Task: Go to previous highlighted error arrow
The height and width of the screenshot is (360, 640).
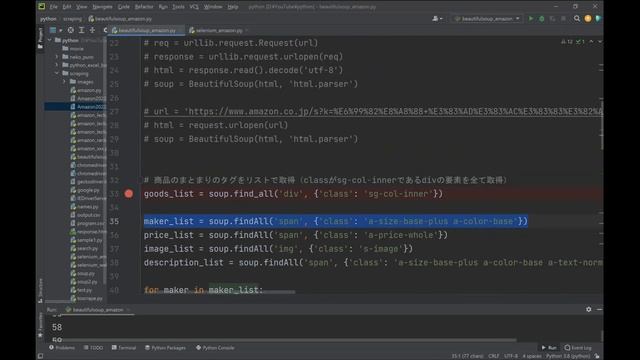Action: (591, 42)
